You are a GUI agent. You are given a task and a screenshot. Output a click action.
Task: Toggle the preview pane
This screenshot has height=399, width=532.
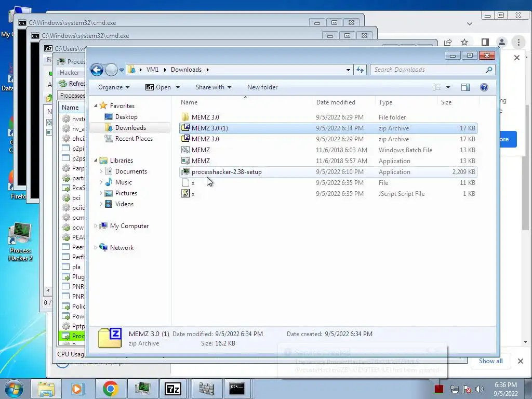pyautogui.click(x=465, y=87)
